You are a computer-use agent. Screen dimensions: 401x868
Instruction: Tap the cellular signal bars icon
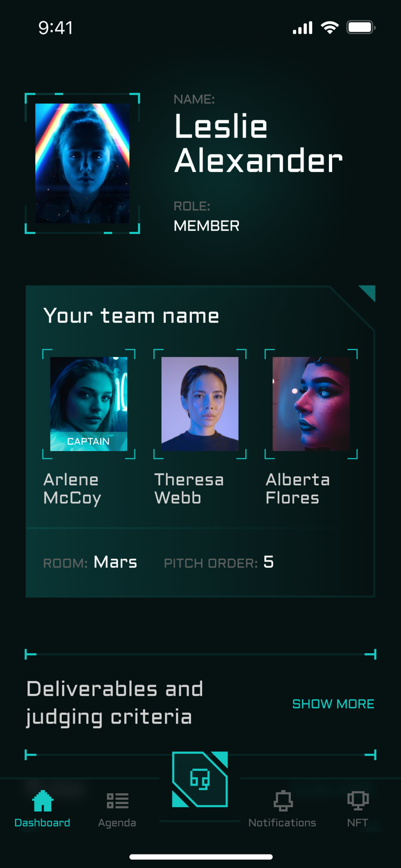pos(302,28)
